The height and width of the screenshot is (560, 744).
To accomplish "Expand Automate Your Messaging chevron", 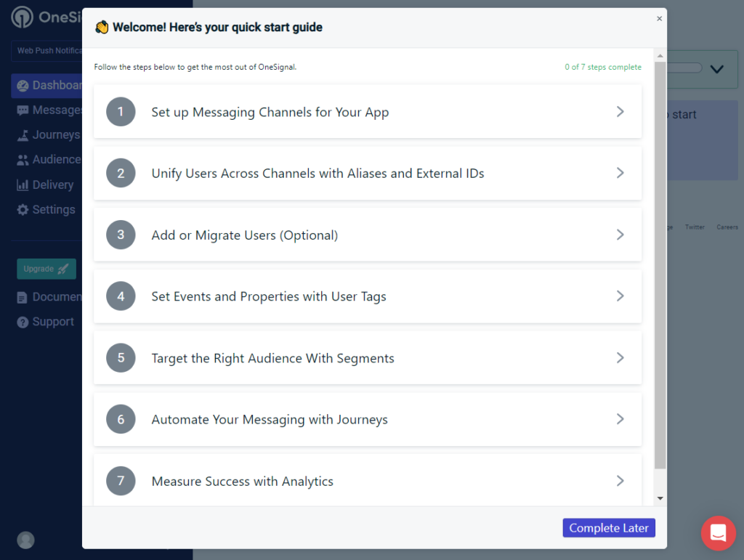I will tap(620, 418).
